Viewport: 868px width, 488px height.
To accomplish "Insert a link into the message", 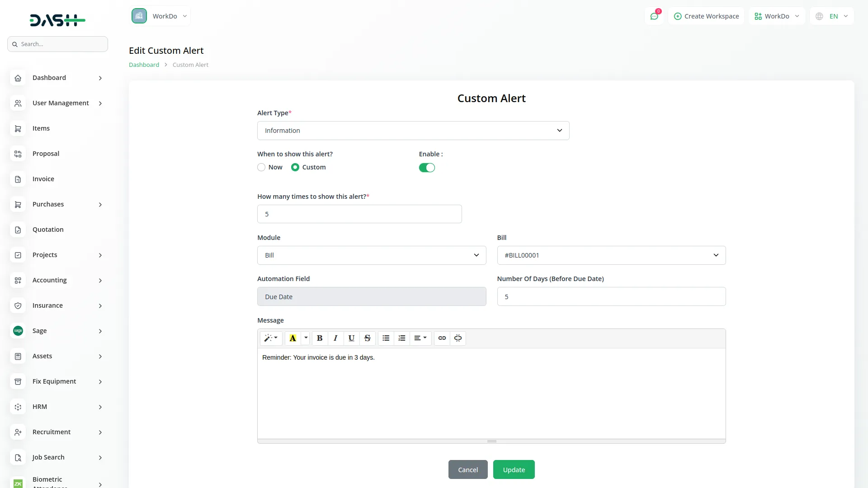I will tap(442, 338).
